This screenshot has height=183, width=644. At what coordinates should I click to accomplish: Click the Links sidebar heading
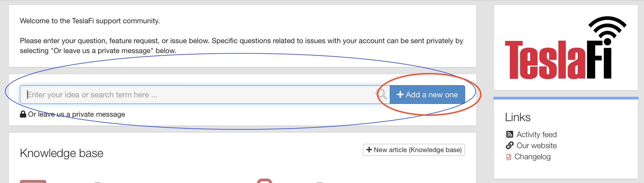pyautogui.click(x=518, y=117)
